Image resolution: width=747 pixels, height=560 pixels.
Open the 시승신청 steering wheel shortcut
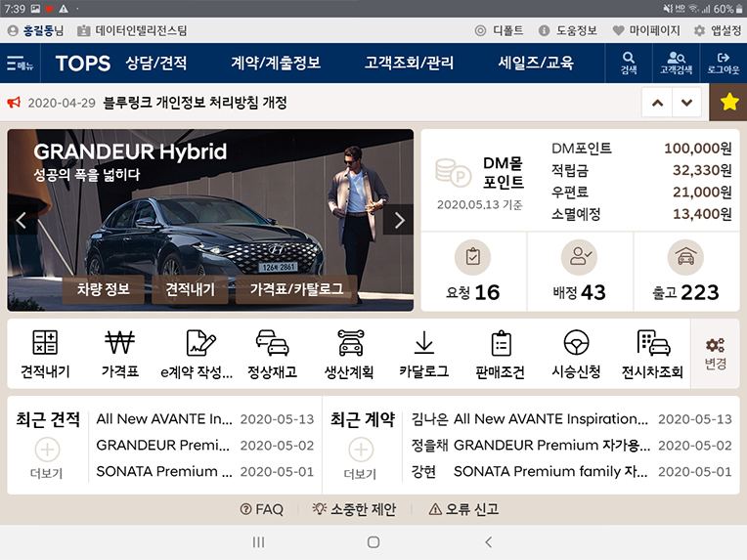coord(576,342)
